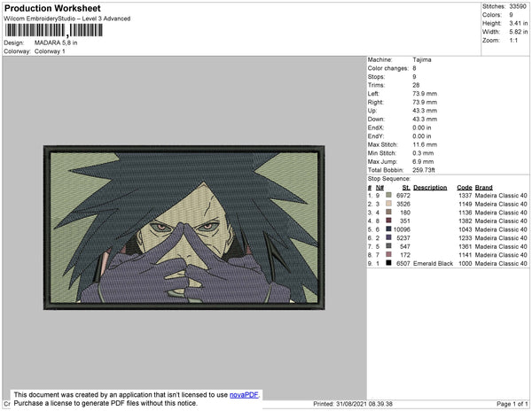Click the Machine value 'Tajima'
The width and height of the screenshot is (532, 411).
[x=422, y=59]
